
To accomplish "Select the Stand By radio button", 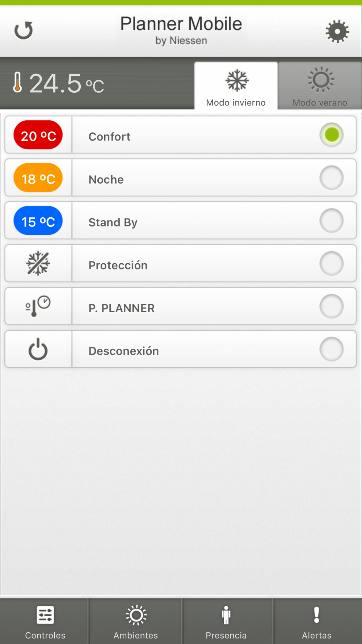I will (332, 221).
